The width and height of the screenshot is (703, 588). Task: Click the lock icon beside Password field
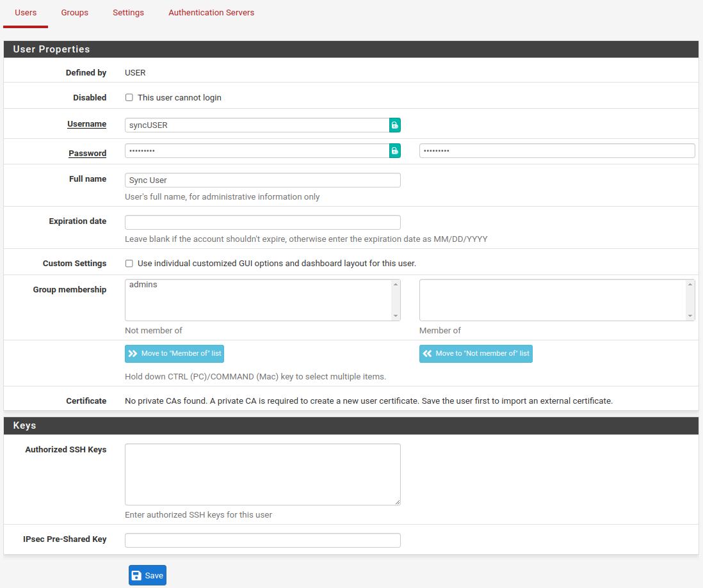(x=394, y=150)
